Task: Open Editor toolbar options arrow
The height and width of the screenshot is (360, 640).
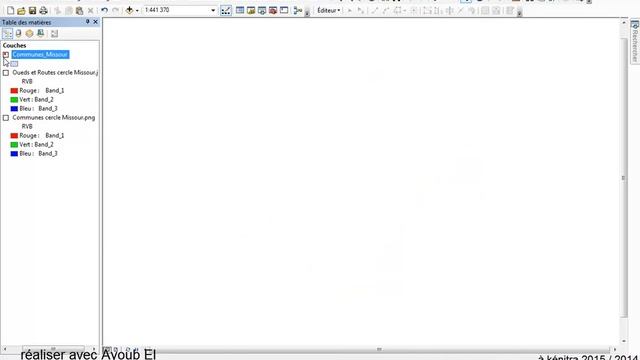Action: [519, 13]
